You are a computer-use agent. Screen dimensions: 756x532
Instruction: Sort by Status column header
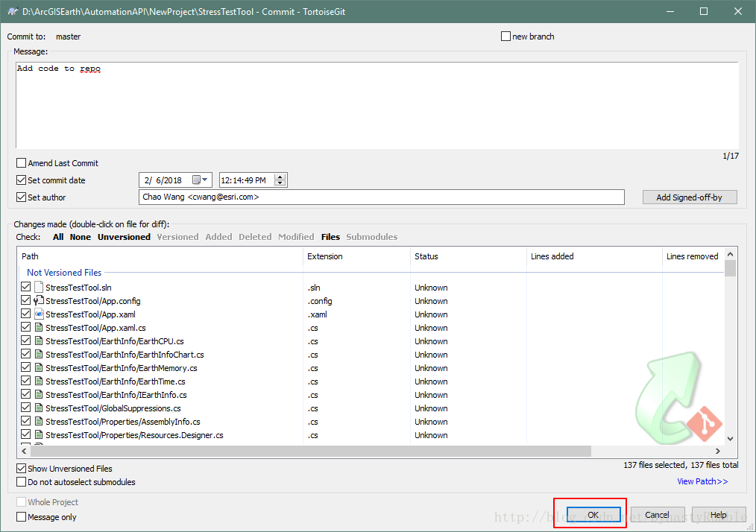(x=469, y=256)
